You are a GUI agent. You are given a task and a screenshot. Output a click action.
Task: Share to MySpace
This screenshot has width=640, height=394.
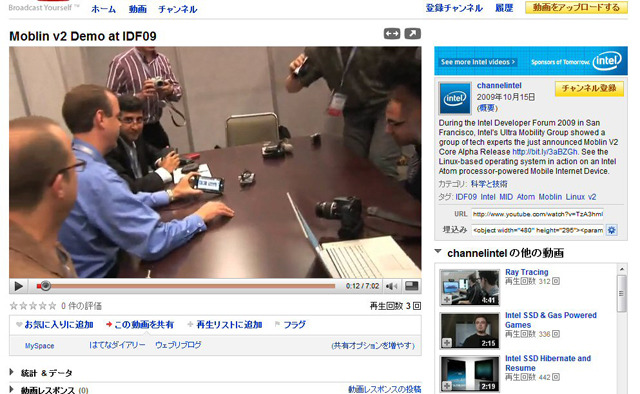click(39, 346)
